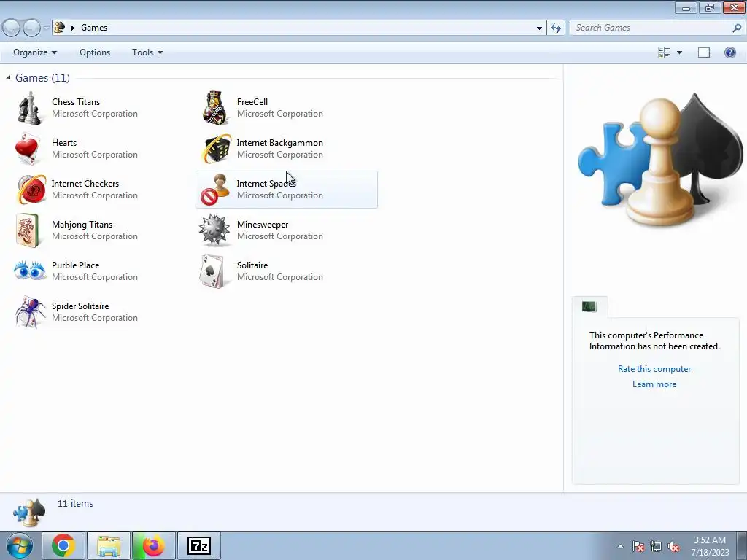This screenshot has width=747, height=560.
Task: Click the Forward navigation arrow
Action: tap(31, 28)
